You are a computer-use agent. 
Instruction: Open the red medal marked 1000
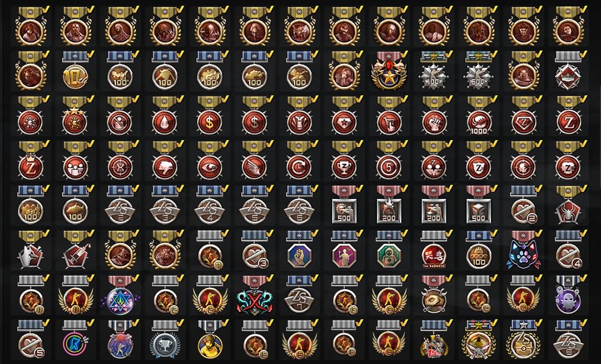point(478,116)
